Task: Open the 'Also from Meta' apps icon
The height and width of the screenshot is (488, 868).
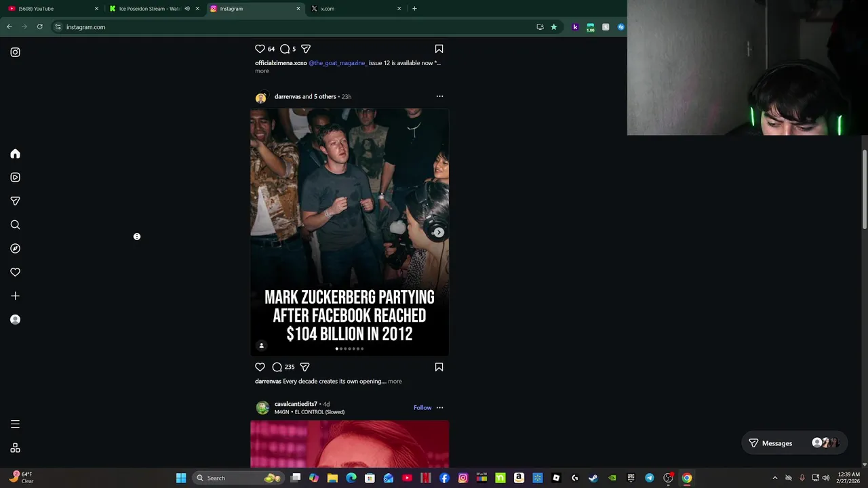Action: point(15,448)
